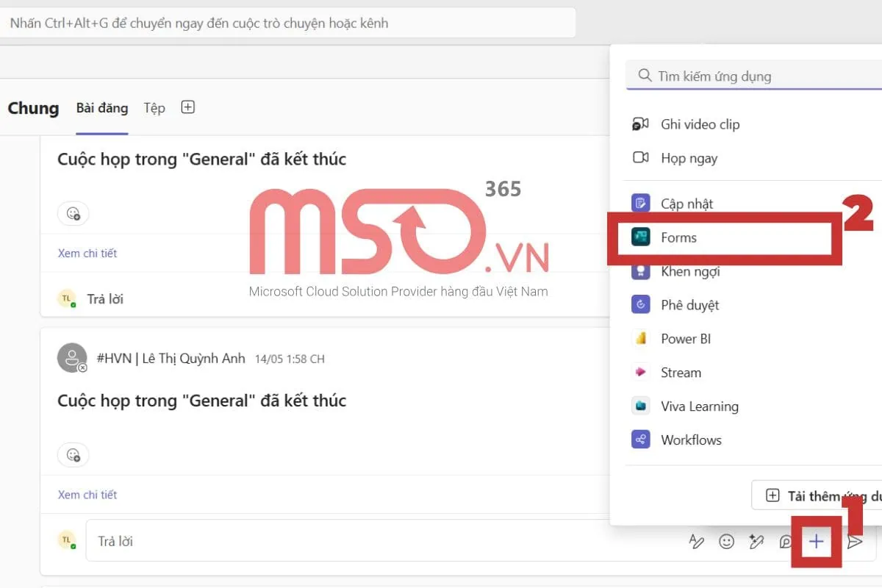Click the Copilot rewrite pen-sparkle icon
This screenshot has height=588, width=882.
pyautogui.click(x=756, y=542)
